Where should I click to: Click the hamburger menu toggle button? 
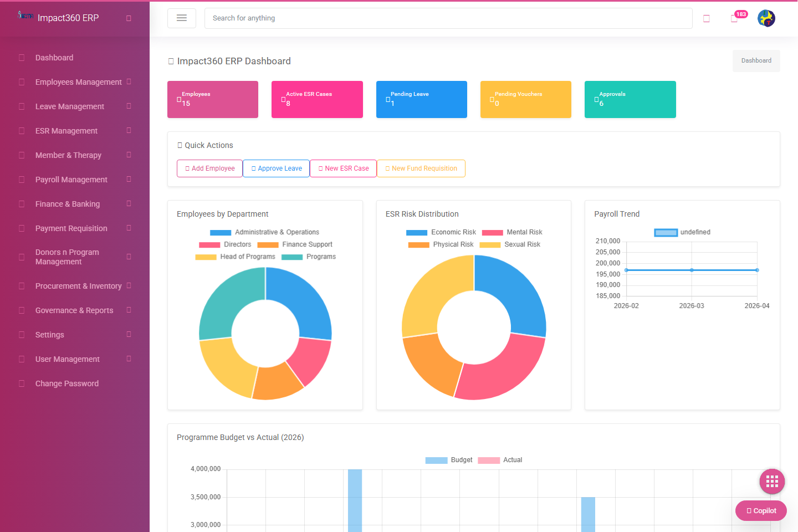tap(182, 18)
